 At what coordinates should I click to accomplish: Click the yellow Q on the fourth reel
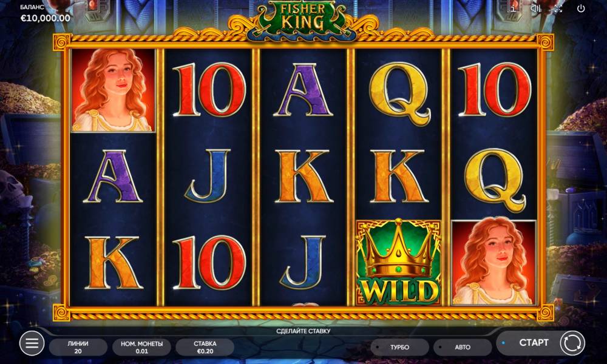click(x=399, y=94)
